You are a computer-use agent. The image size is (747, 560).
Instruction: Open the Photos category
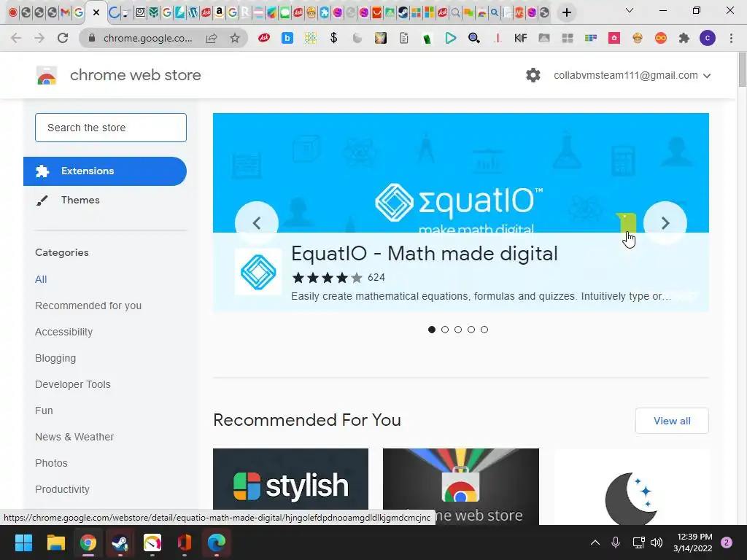tap(51, 463)
